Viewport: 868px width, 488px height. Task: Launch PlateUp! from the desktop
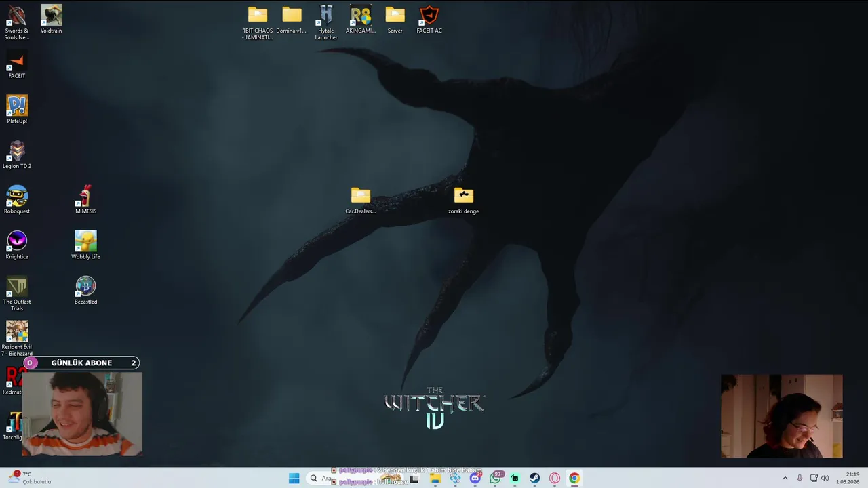point(17,110)
